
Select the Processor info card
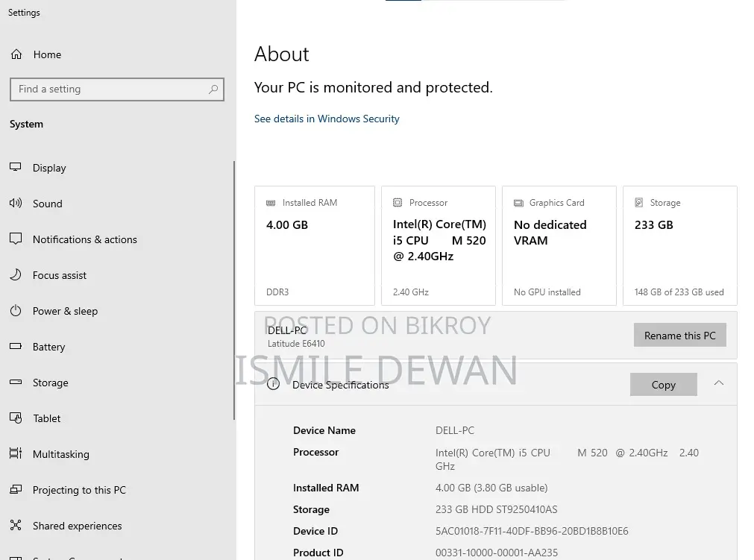coord(438,245)
